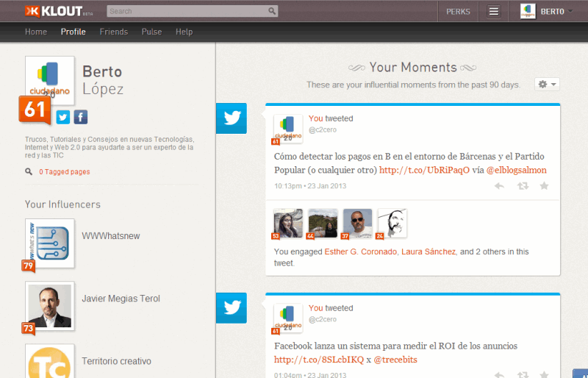This screenshot has height=378, width=588.
Task: Open the hamburger menu icon
Action: coord(493,11)
